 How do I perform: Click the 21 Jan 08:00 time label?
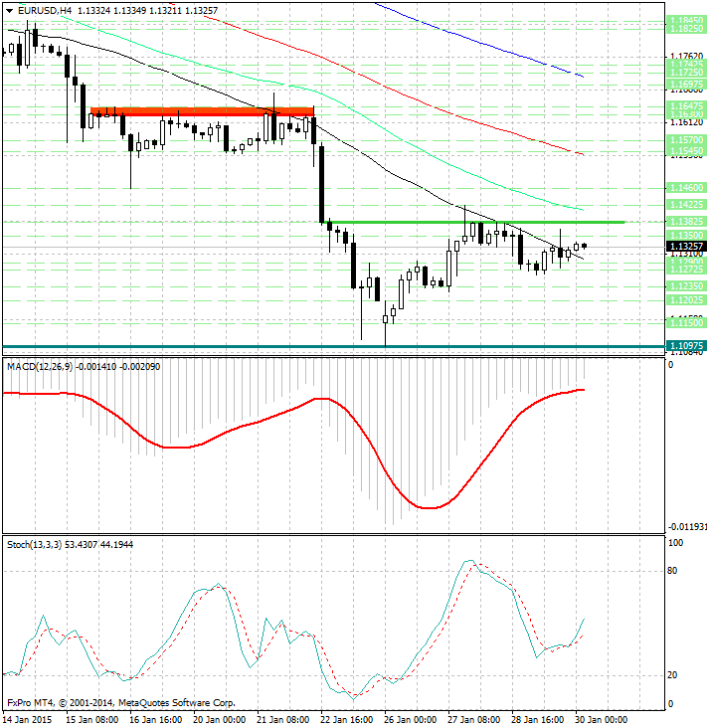(282, 720)
